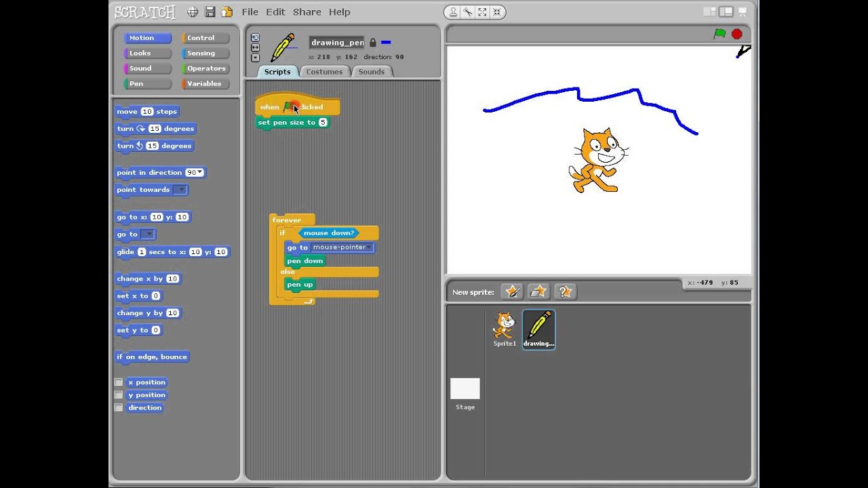Open the mouse-pointer dropdown in script
This screenshot has height=488, width=868.
tap(342, 247)
